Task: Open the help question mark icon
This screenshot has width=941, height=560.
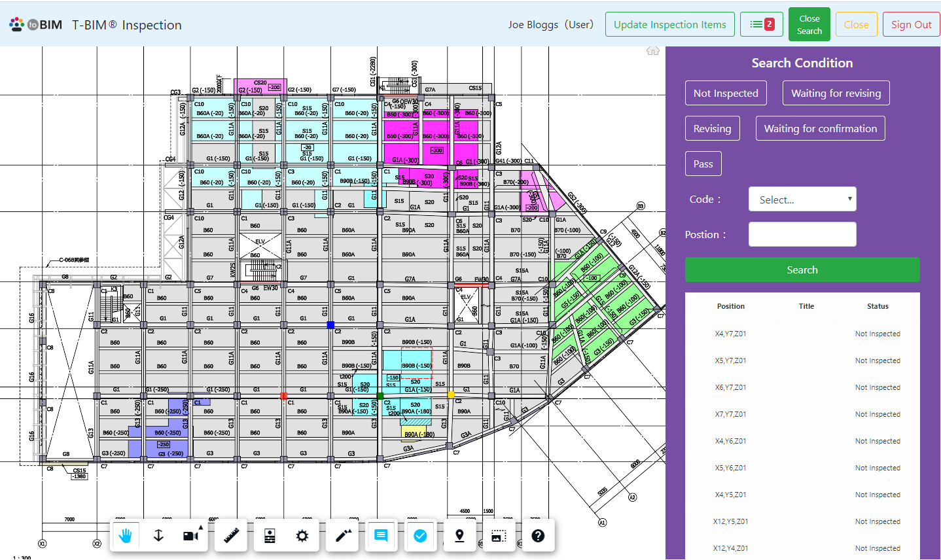Action: (538, 536)
